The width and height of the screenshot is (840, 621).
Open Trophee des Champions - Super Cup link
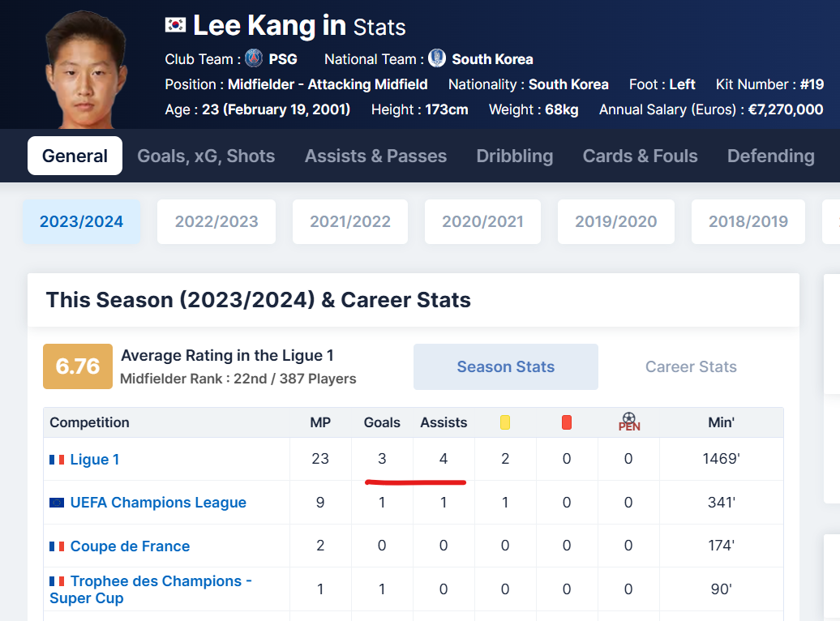click(x=151, y=589)
